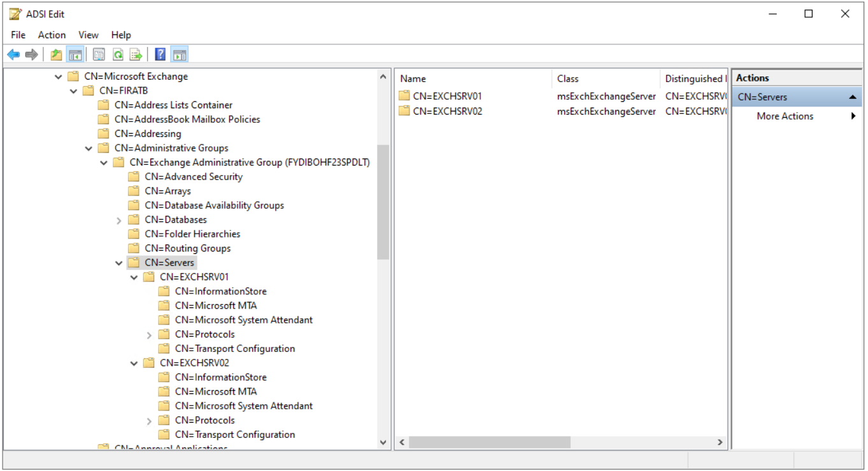The width and height of the screenshot is (868, 471).
Task: Click folder icon beside CN=Folder Hierarchies
Action: coord(134,234)
